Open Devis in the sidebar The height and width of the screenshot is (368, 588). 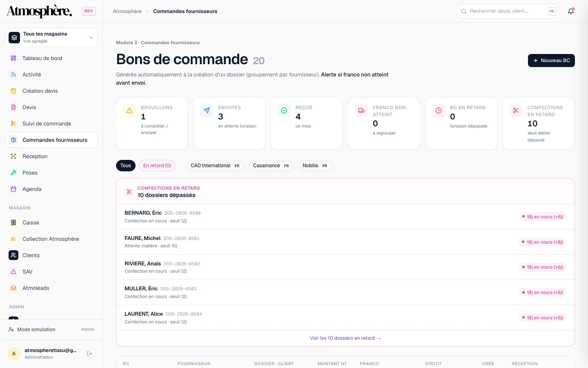point(51,107)
